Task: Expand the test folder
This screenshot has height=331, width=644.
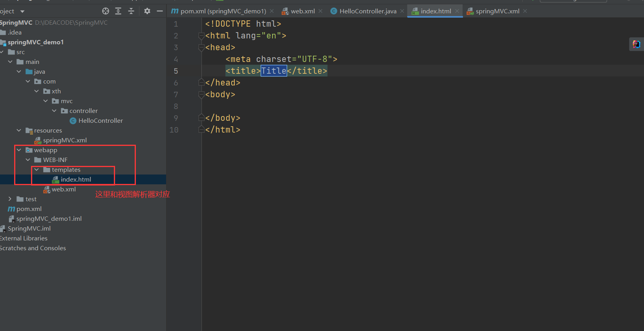Action: pyautogui.click(x=10, y=199)
